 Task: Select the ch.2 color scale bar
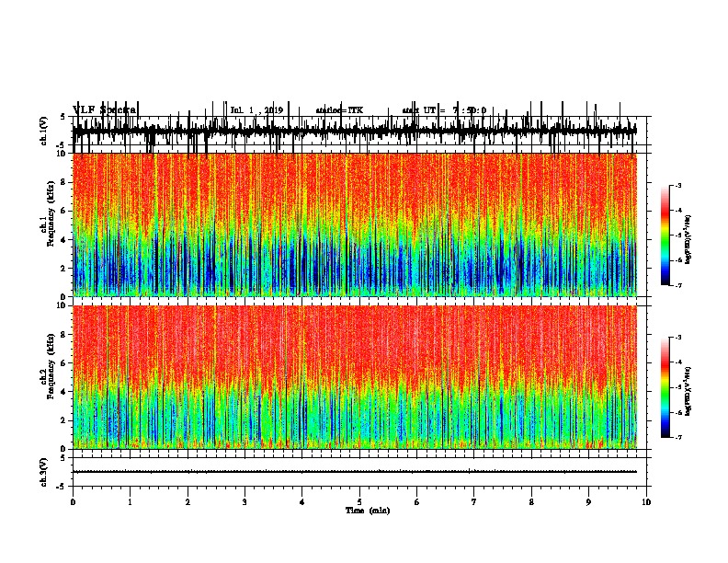click(x=665, y=387)
